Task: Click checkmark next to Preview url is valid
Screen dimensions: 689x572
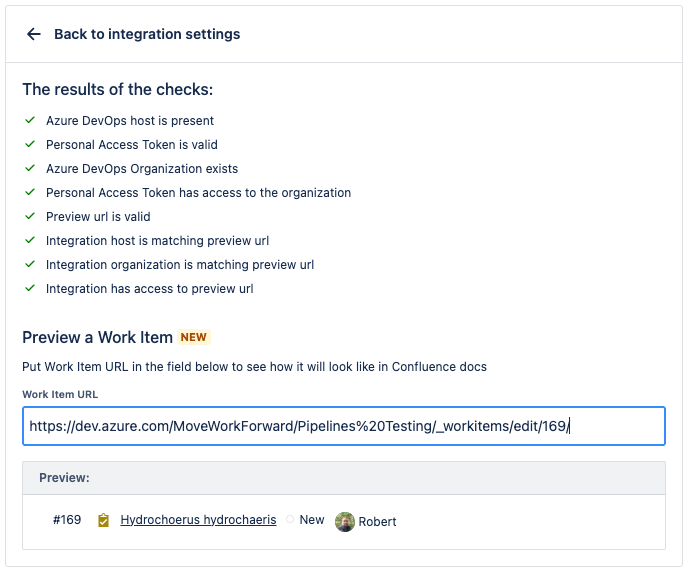Action: click(x=30, y=216)
